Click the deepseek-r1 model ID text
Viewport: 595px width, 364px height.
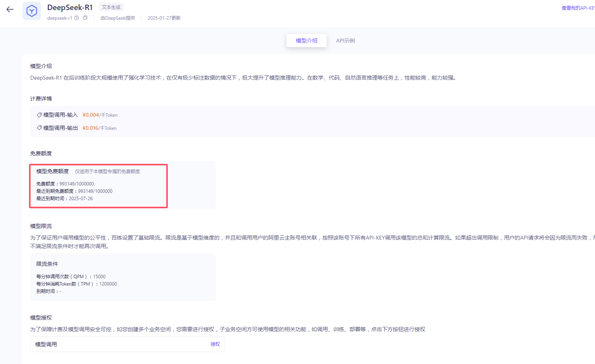point(60,18)
